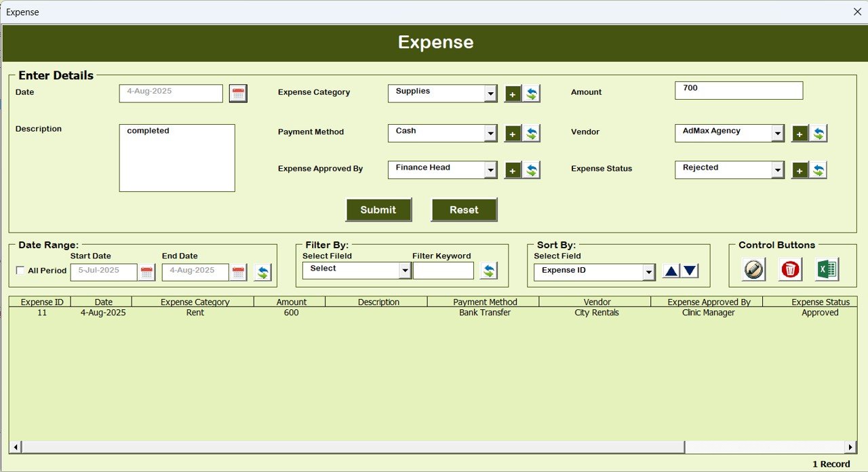
Task: Click the Filter Keyword input field
Action: coord(443,271)
